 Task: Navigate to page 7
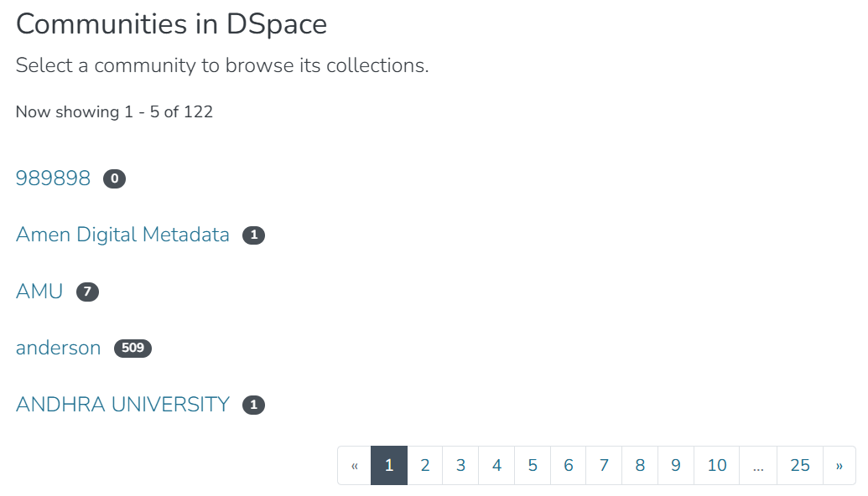(603, 465)
